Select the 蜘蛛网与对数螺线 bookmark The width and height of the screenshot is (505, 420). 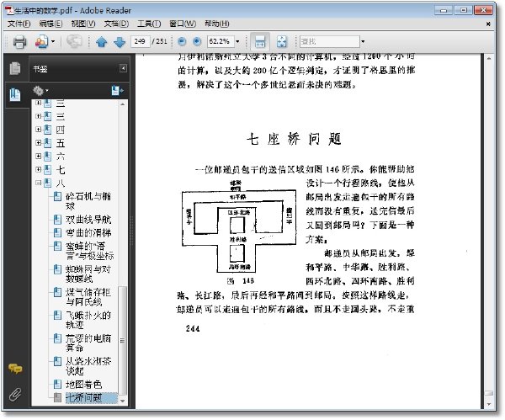(88, 274)
